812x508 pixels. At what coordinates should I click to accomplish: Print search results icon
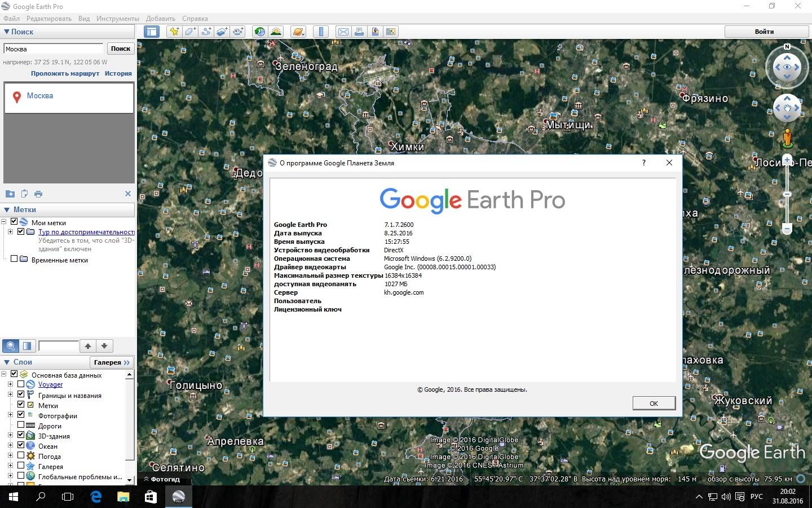coord(38,194)
